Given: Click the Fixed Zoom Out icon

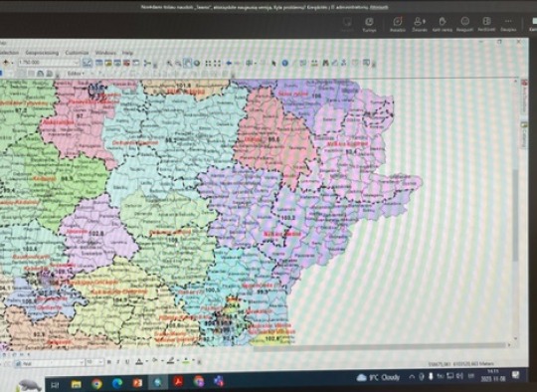Looking at the screenshot, I should (x=217, y=63).
